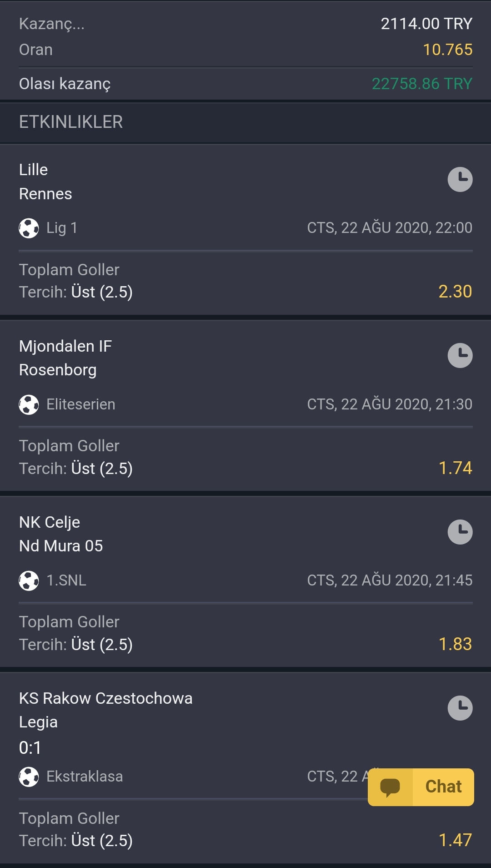Viewport: 491px width, 868px height.
Task: Open the Rosenborg team name
Action: coord(58,370)
